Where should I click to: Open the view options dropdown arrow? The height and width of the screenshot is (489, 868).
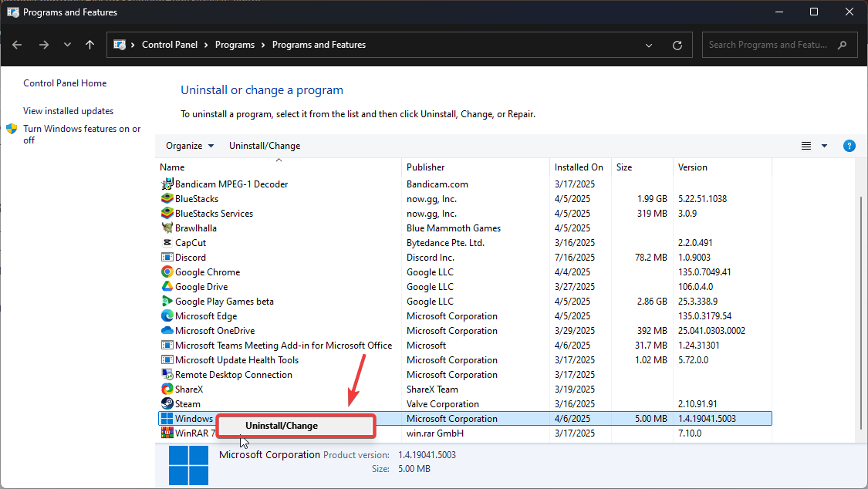tap(824, 145)
